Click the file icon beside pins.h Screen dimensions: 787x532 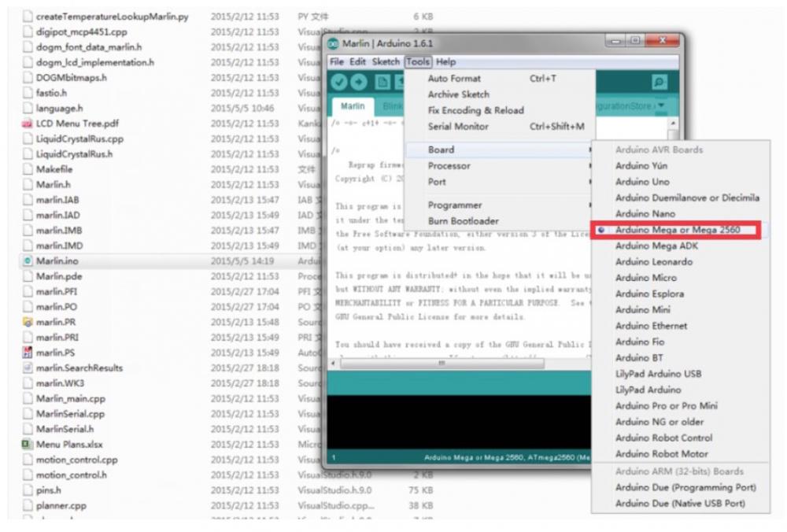[x=28, y=490]
